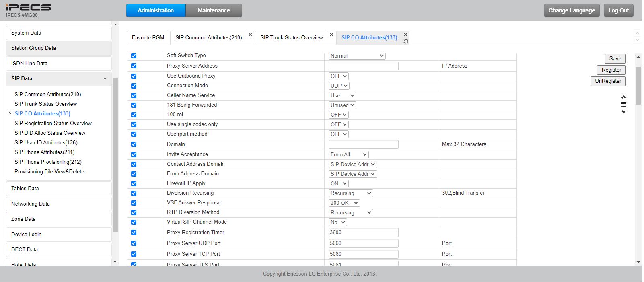
Task: Open the Diversion Recursing dropdown
Action: (x=351, y=193)
